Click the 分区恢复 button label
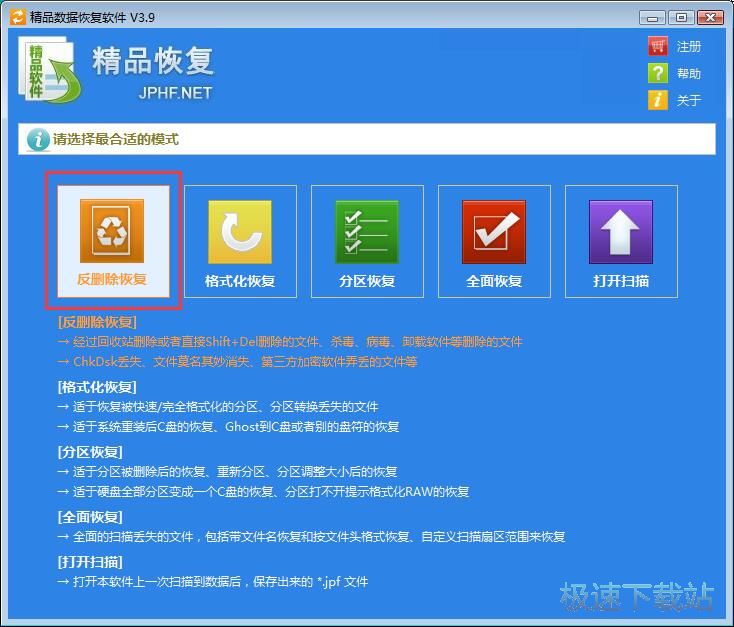Viewport: 734px width, 627px height. point(367,281)
